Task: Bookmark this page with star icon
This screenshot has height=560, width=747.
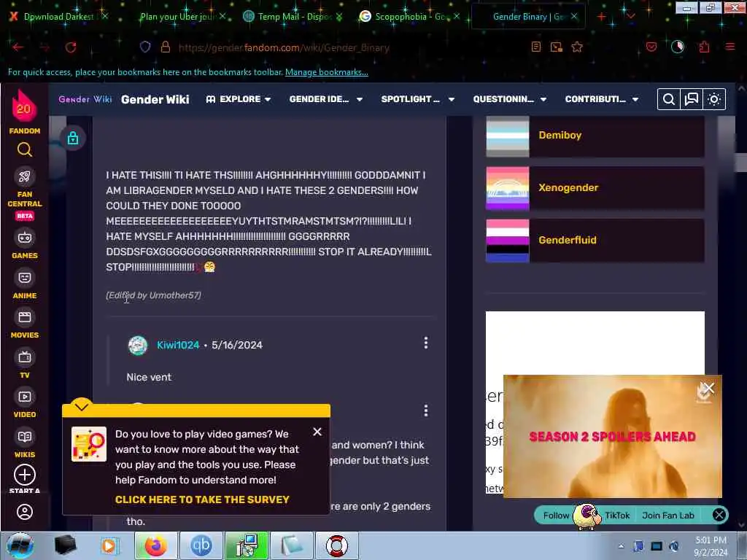Action: pos(577,47)
